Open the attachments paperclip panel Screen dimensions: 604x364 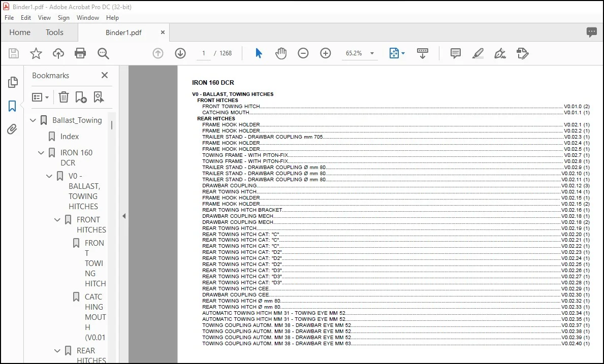tap(12, 129)
